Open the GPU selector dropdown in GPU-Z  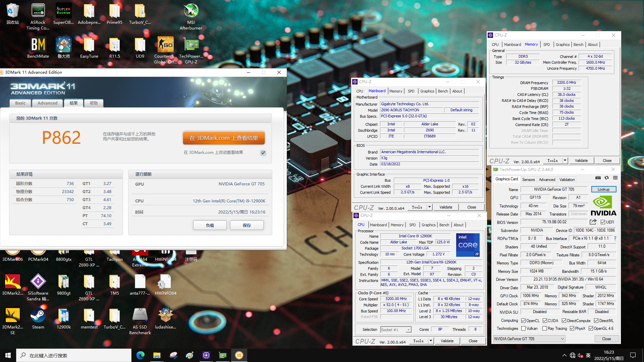529,339
